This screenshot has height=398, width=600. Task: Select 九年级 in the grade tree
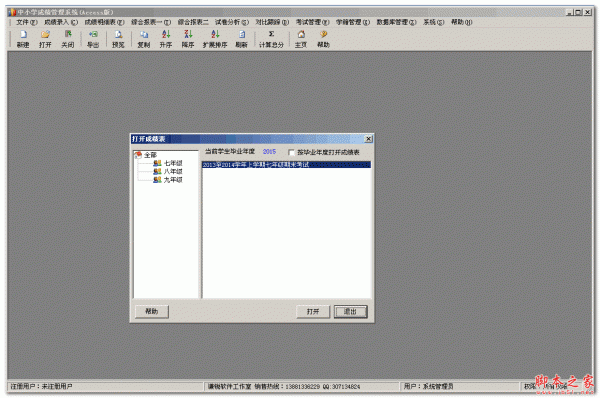[173, 180]
